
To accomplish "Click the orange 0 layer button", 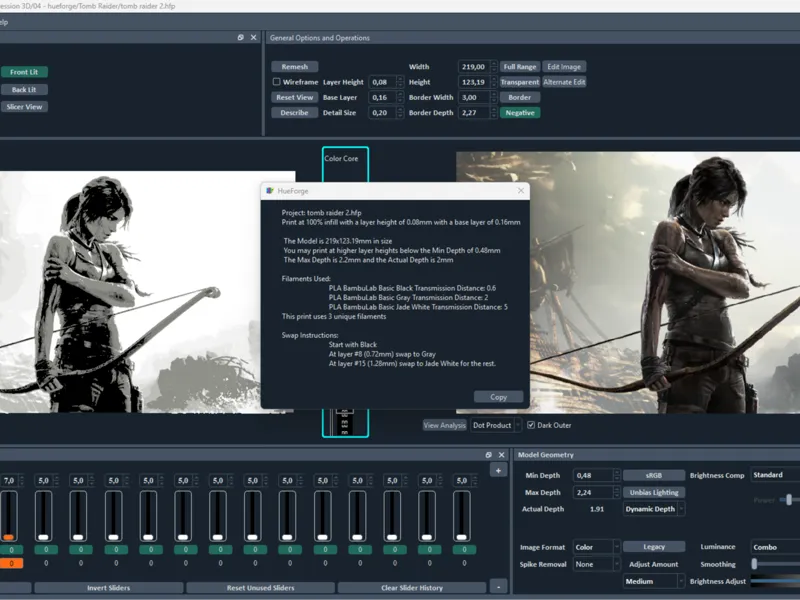I will 11,563.
